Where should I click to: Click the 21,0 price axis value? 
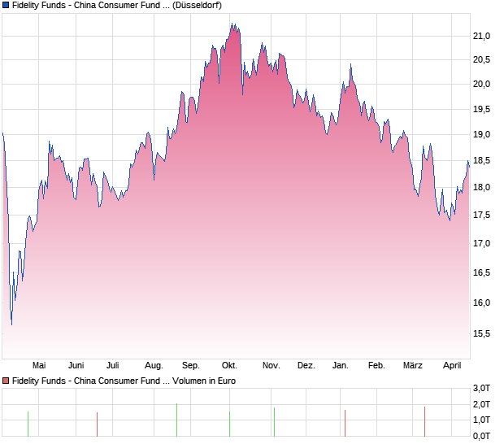(481, 36)
